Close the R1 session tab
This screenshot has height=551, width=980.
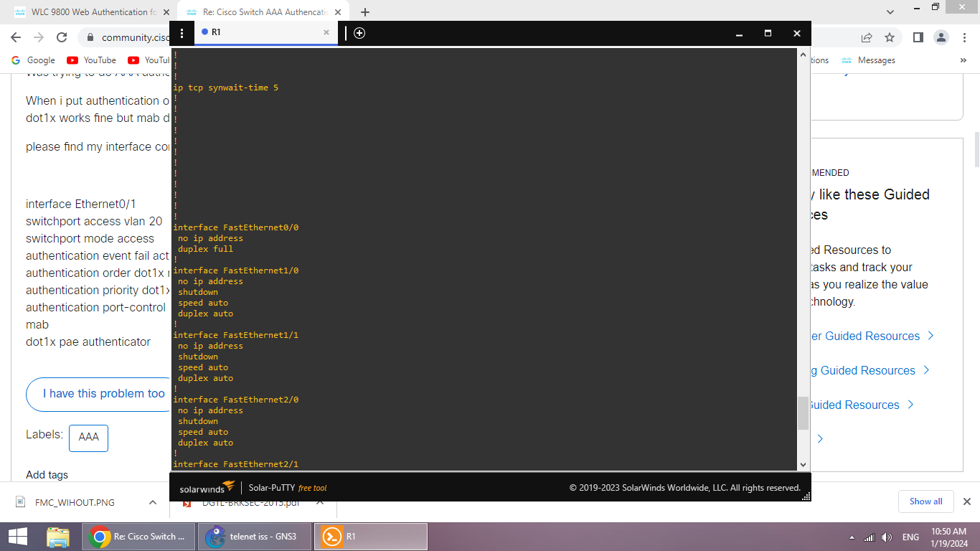[326, 32]
